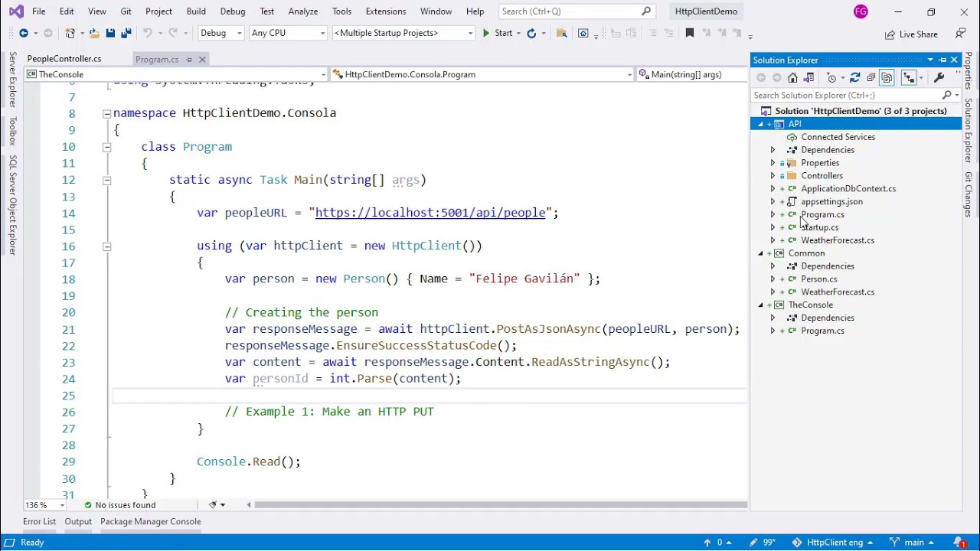Open the notifications bell in status bar
This screenshot has width=980, height=551.
(959, 543)
